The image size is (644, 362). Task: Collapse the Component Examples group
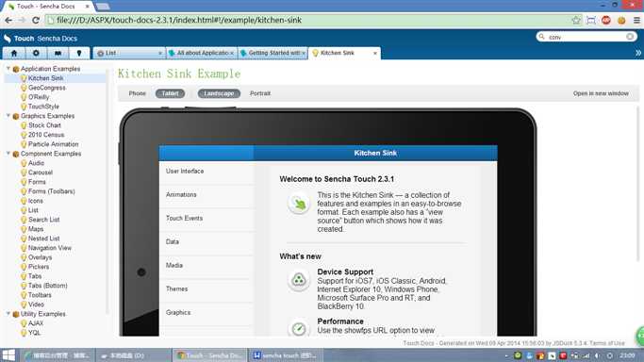point(8,154)
